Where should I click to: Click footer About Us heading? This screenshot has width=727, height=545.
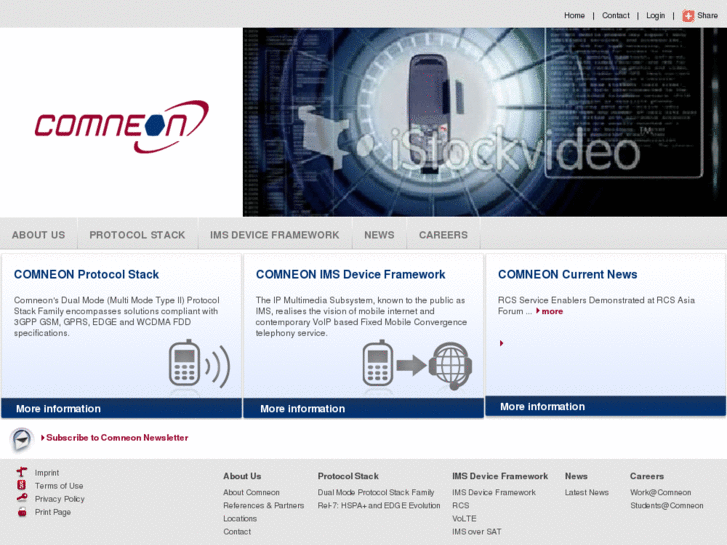(242, 476)
